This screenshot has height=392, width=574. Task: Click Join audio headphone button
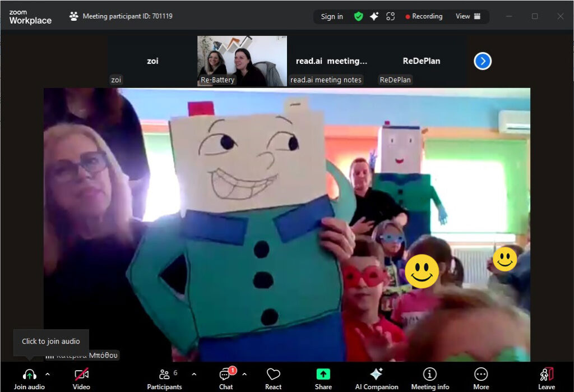[x=29, y=378]
